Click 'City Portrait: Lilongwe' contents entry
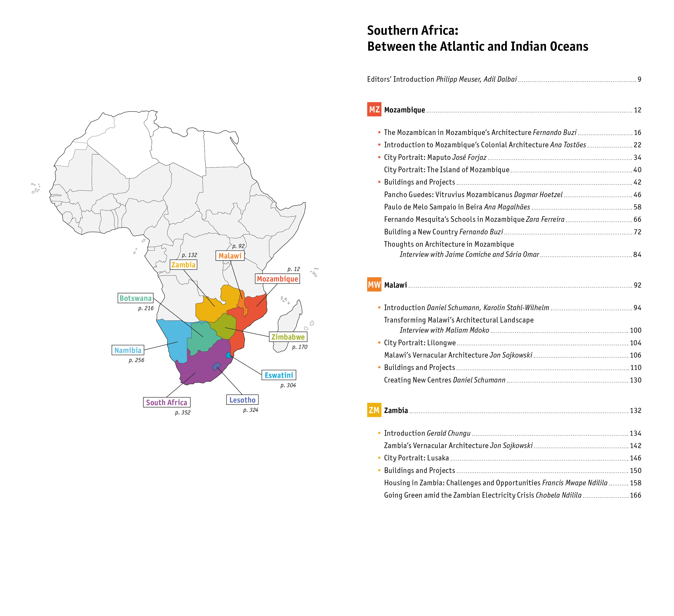The image size is (674, 616). click(x=420, y=343)
